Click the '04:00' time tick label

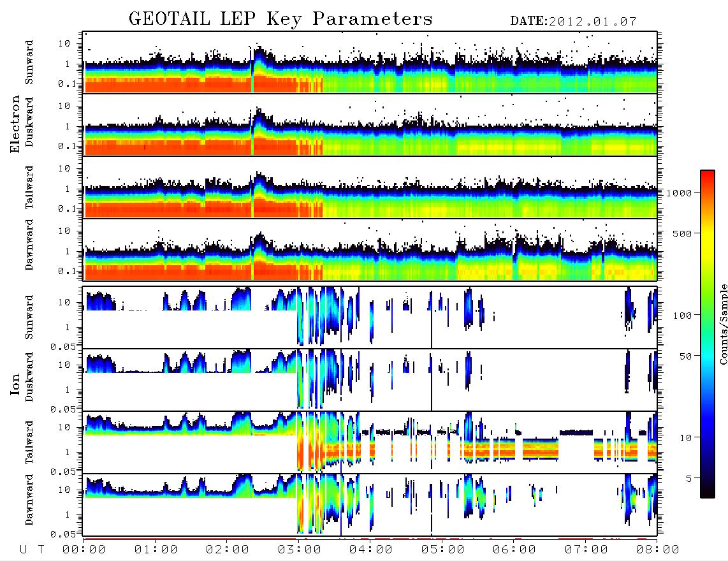tap(371, 550)
